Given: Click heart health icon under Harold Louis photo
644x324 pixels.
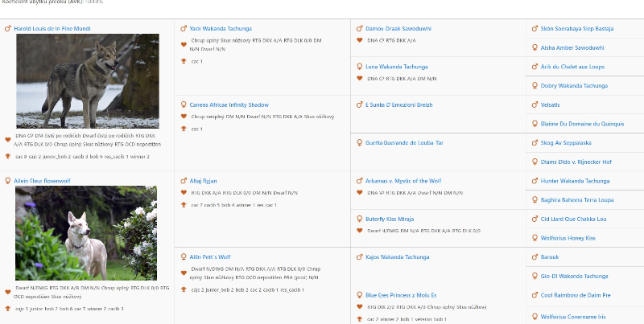Looking at the screenshot, I should pyautogui.click(x=8, y=140).
